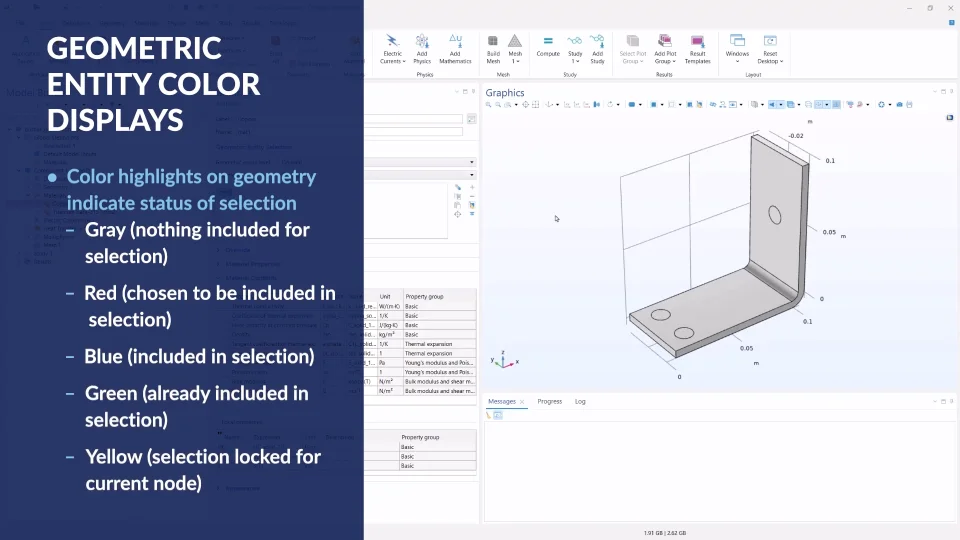
Task: Click the 'W/(m·K)' unit cell
Action: [389, 306]
